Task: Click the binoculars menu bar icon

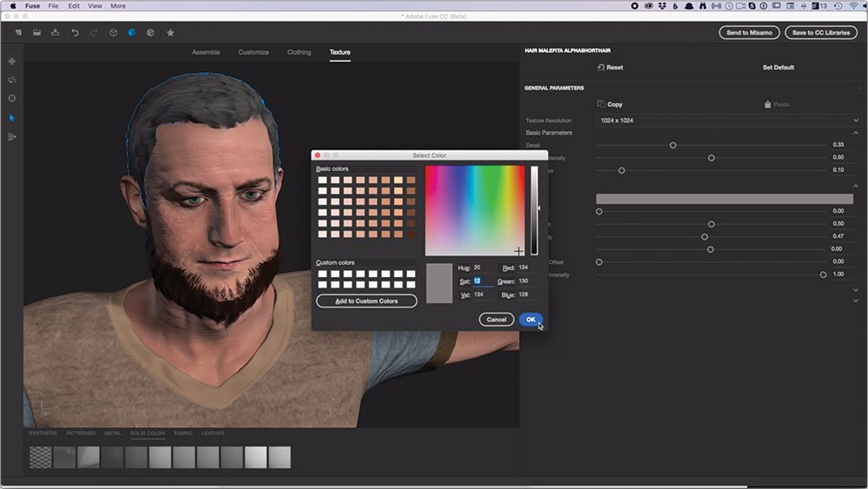Action: (702, 6)
